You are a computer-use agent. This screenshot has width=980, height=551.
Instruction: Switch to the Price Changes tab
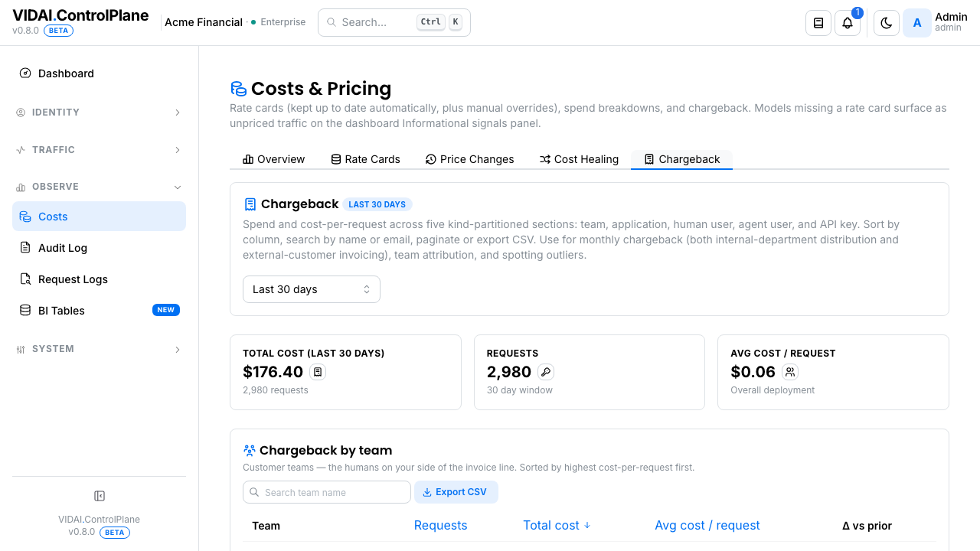coord(469,159)
